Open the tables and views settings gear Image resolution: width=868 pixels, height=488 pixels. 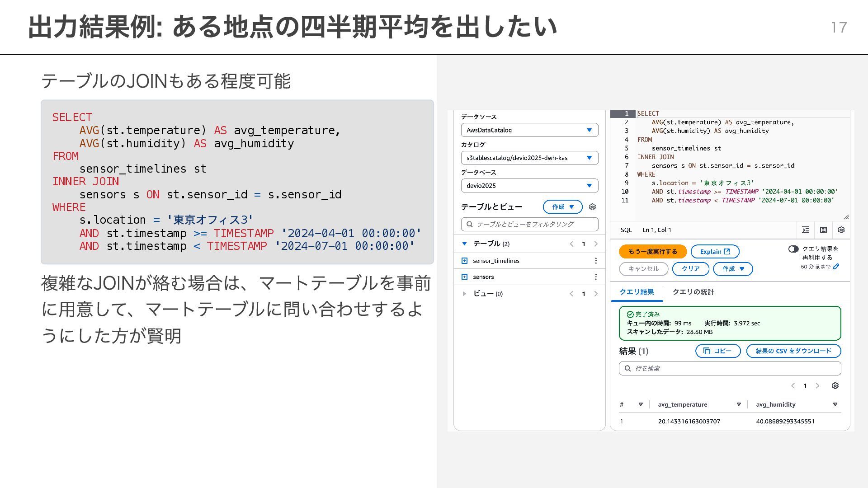pyautogui.click(x=592, y=207)
